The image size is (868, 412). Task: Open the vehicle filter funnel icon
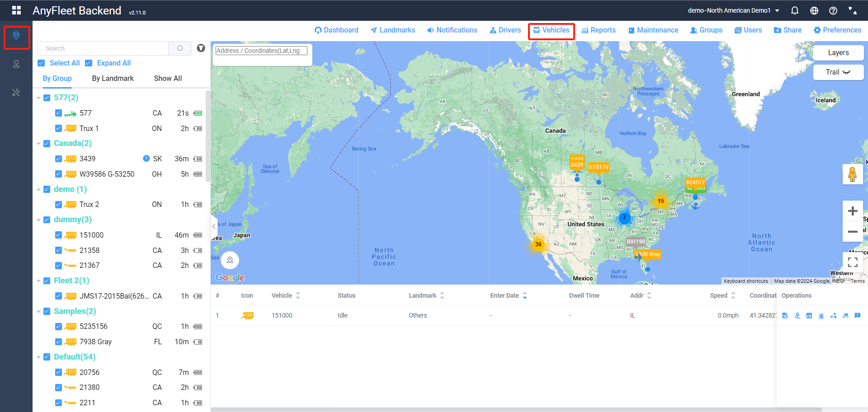click(201, 48)
